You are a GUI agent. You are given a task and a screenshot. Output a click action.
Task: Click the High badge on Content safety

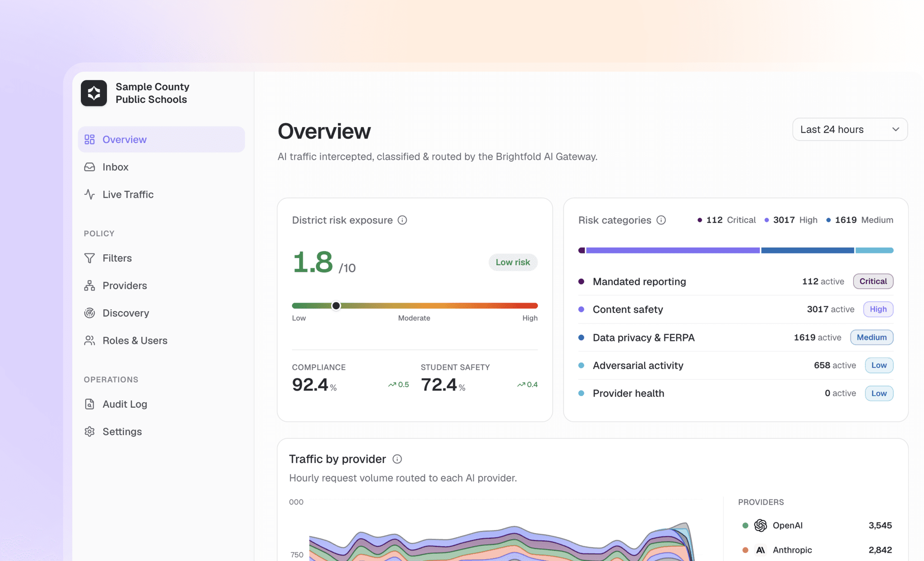coord(878,309)
